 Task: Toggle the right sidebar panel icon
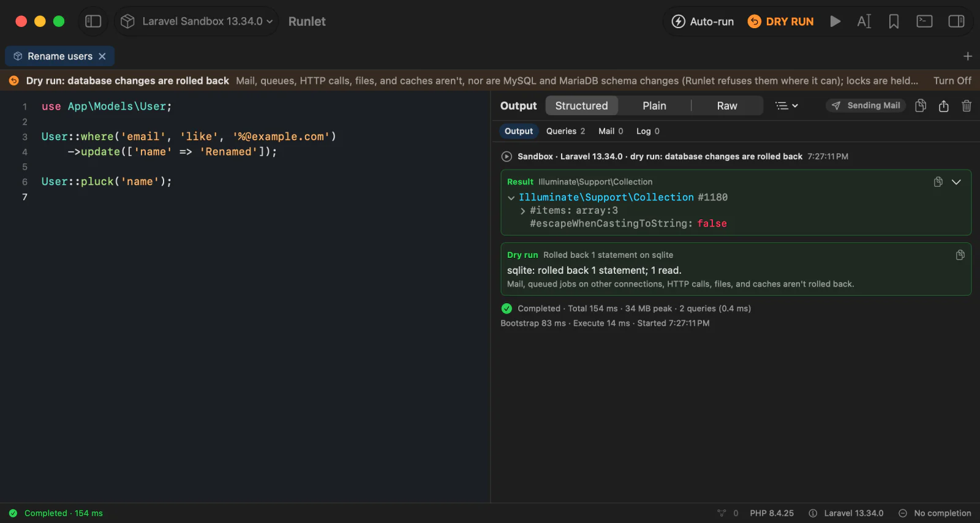point(956,21)
